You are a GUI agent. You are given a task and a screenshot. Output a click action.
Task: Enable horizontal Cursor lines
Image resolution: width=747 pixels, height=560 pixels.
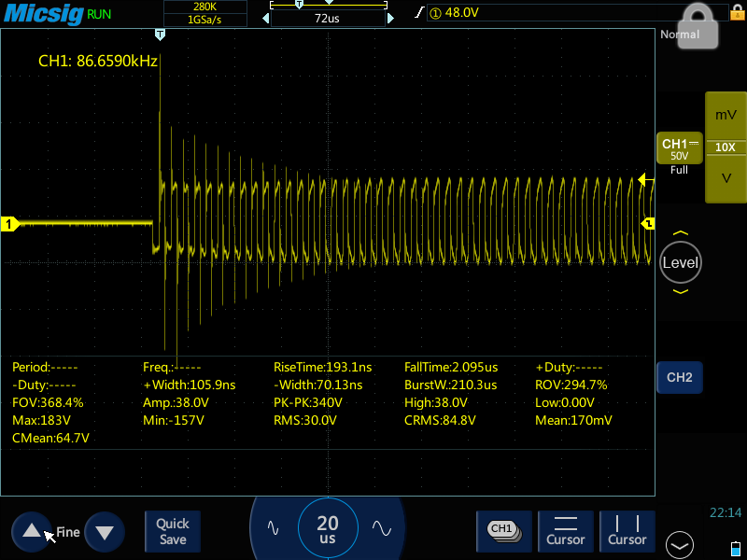pyautogui.click(x=566, y=531)
